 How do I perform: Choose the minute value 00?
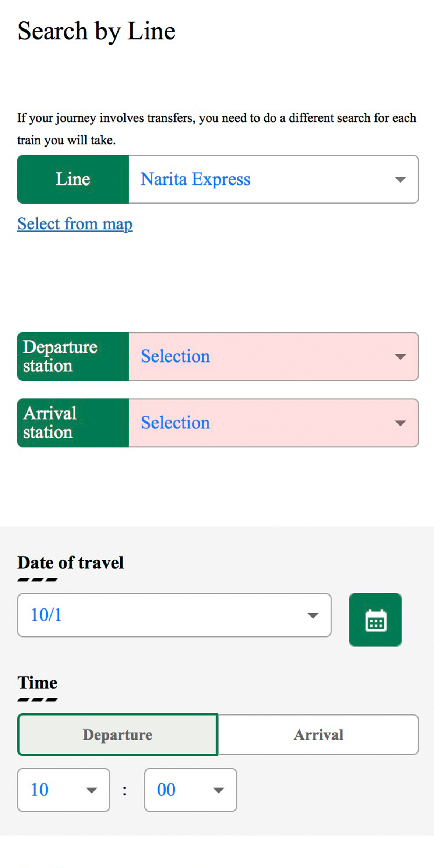click(167, 790)
